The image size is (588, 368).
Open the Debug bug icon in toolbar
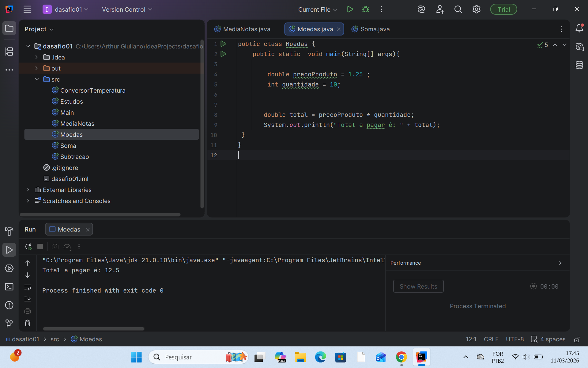365,10
